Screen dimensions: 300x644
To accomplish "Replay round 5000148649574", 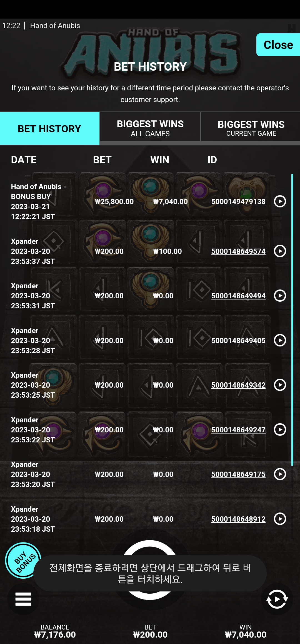I will coord(280,251).
